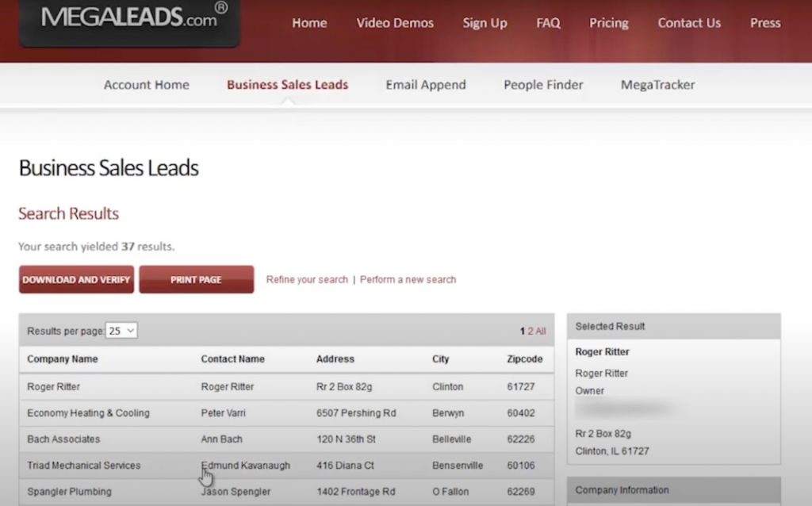Screen dimensions: 812x506
Task: Select the Economy Heating & Cooling row
Action: pyautogui.click(x=286, y=412)
